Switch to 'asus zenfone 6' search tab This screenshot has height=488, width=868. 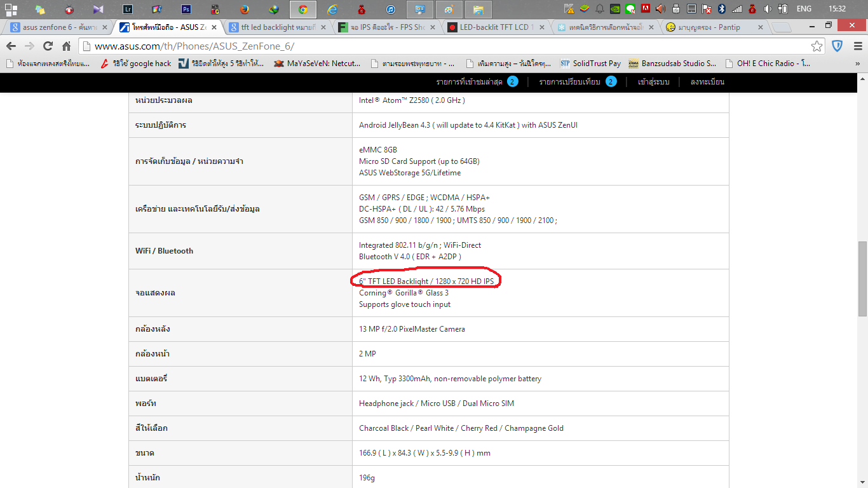pyautogui.click(x=58, y=27)
